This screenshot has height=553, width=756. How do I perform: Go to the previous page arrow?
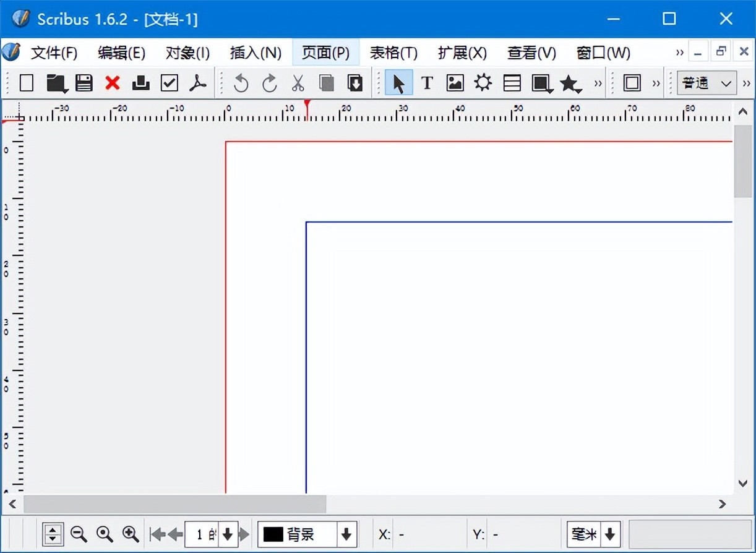click(x=175, y=534)
